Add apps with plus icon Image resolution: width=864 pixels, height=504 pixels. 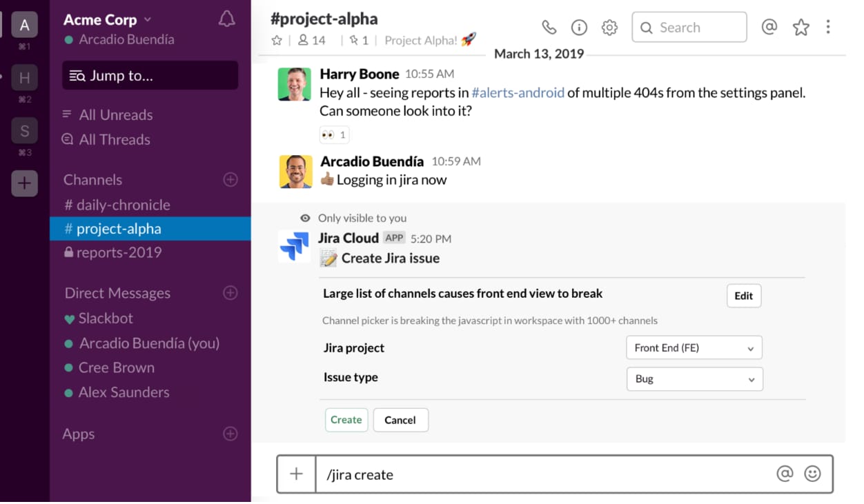230,434
